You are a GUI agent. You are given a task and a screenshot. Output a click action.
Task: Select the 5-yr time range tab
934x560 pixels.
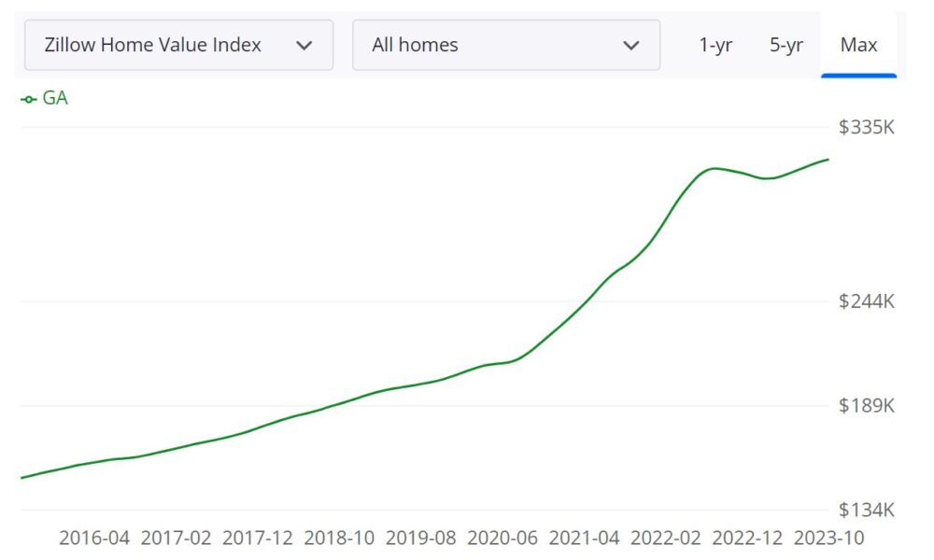[x=785, y=44]
